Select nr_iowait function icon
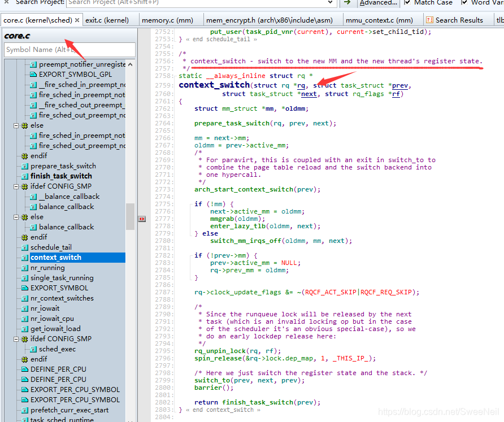504x422 pixels. tap(24, 309)
